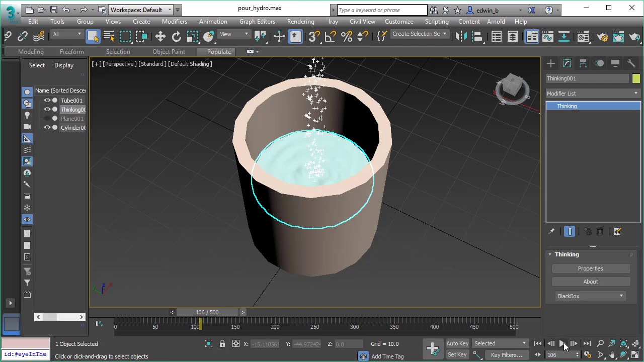Open the Align tool
The width and height of the screenshot is (644, 362).
pos(477,36)
